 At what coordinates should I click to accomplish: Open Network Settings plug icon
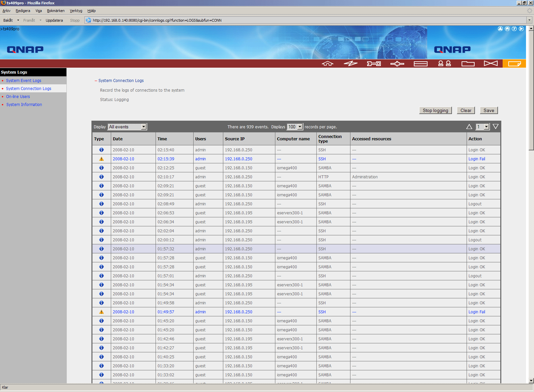397,63
